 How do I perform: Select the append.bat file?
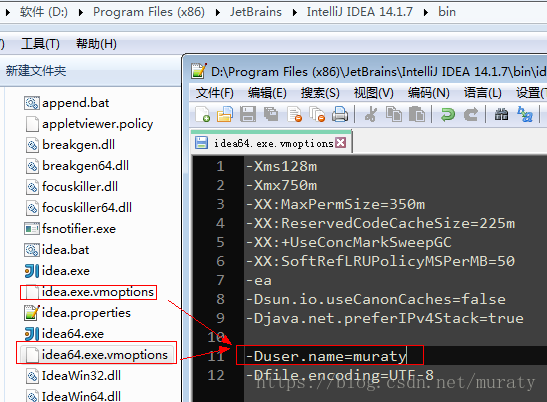click(x=67, y=103)
